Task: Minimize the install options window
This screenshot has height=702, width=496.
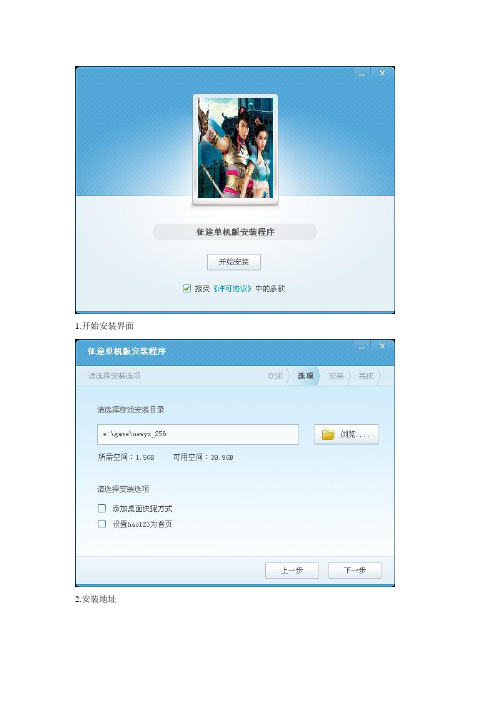Action: tap(362, 347)
